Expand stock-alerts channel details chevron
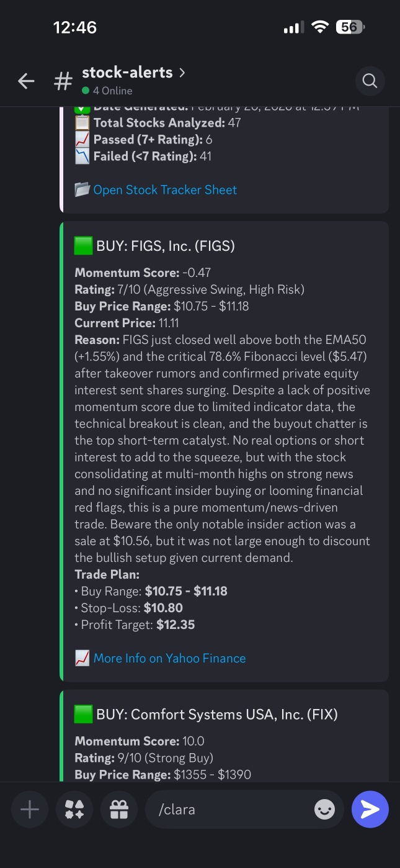This screenshot has width=400, height=868. coord(182,73)
